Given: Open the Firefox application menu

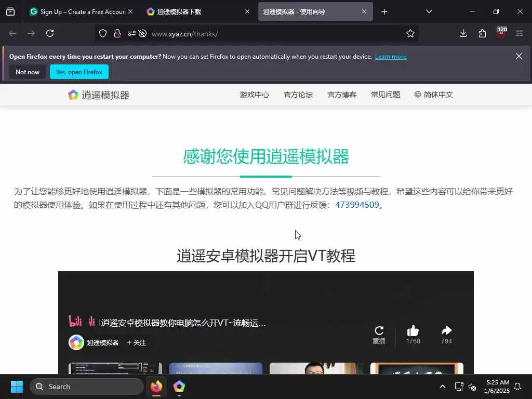Looking at the screenshot, I should (520, 33).
